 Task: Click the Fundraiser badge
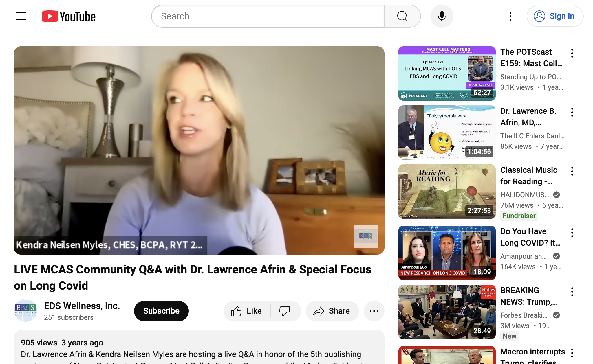point(519,216)
